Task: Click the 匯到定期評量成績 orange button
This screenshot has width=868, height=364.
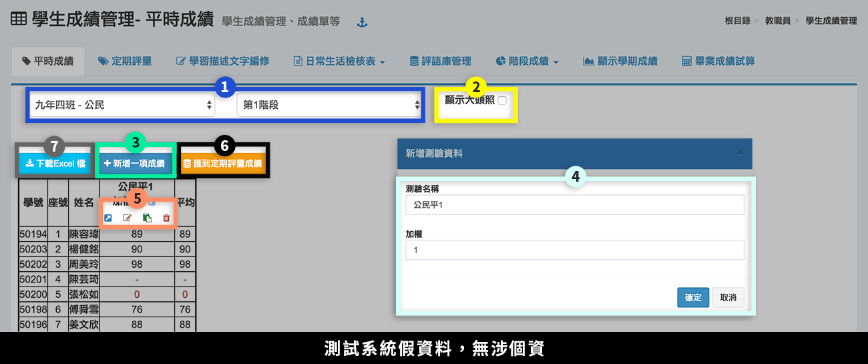Action: (224, 163)
